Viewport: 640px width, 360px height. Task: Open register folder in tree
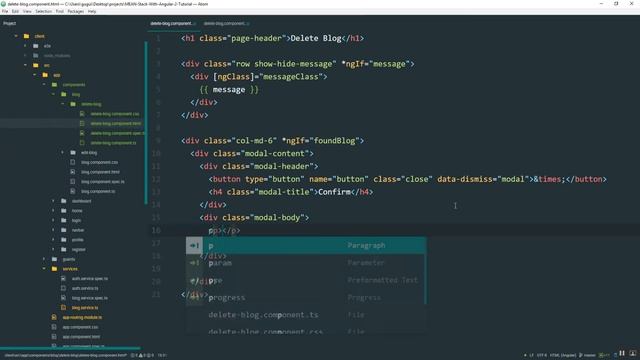[x=79, y=250]
